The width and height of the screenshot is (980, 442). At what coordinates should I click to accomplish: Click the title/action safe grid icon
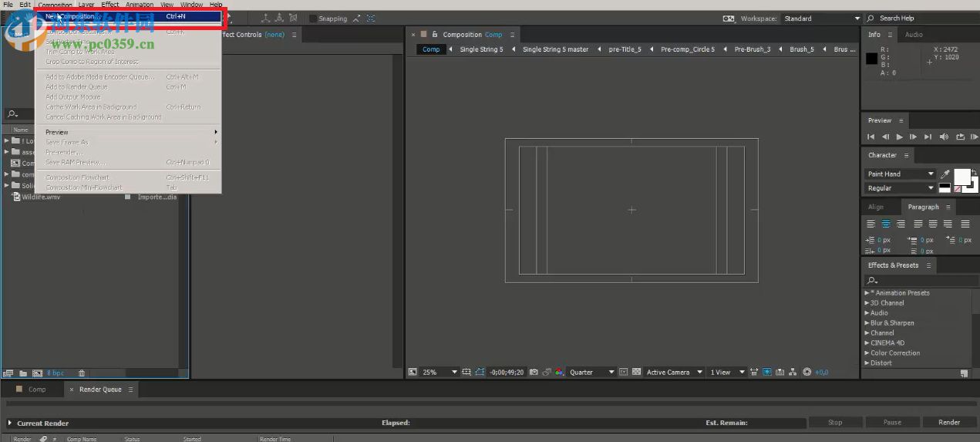tap(466, 373)
